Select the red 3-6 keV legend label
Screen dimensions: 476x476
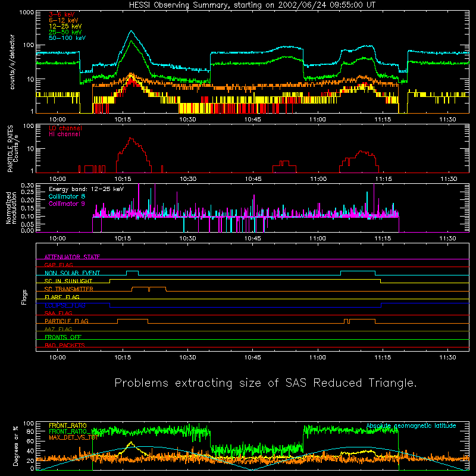point(62,14)
